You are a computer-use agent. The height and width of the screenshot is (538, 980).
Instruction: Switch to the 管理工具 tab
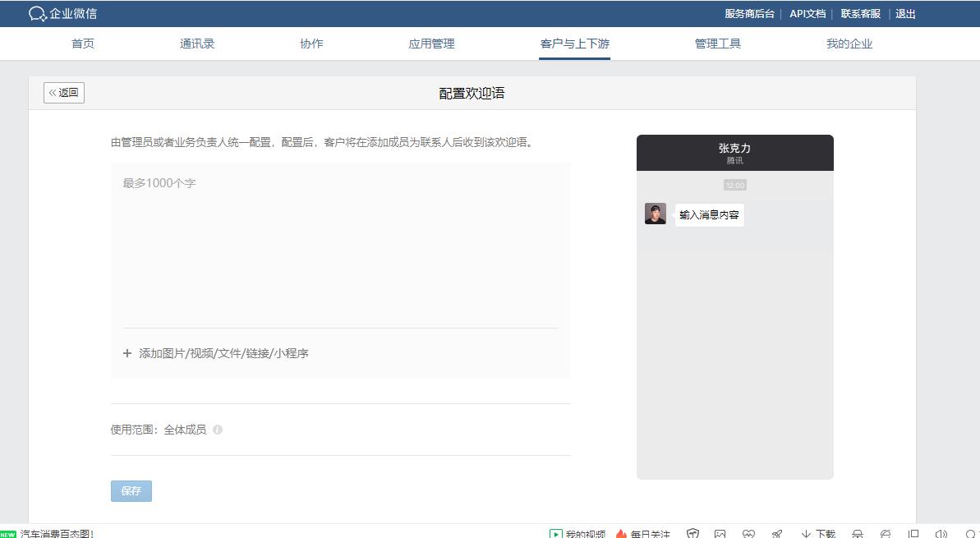click(x=717, y=44)
